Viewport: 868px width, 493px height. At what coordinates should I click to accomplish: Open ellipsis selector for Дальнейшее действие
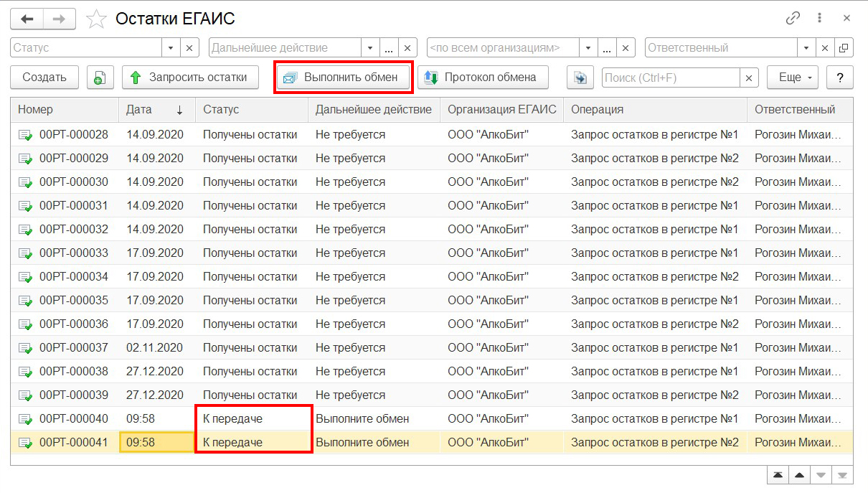[x=389, y=48]
